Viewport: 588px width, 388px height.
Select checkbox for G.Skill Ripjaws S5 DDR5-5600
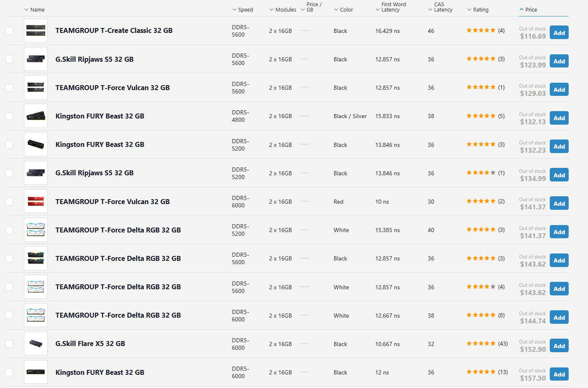coord(9,59)
